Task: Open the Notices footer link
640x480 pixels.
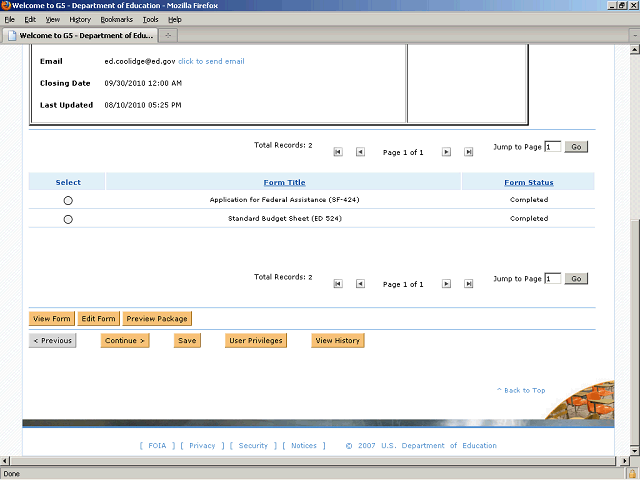Action: click(304, 446)
